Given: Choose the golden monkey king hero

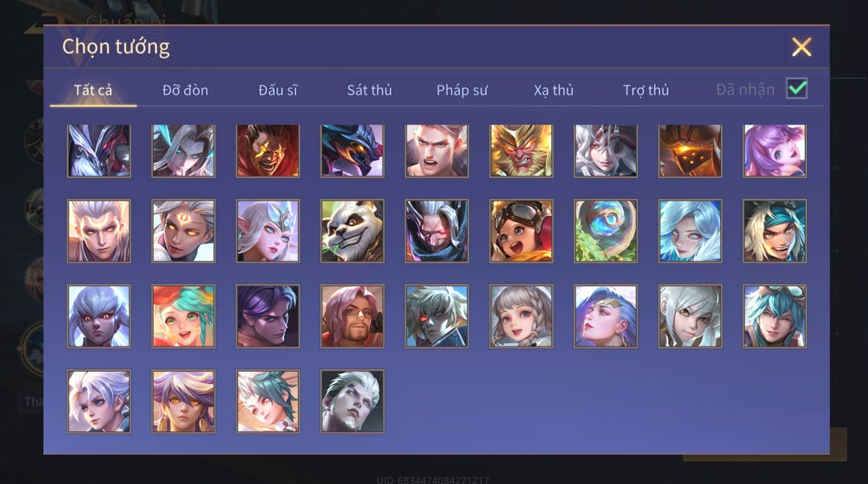Looking at the screenshot, I should pos(521,150).
